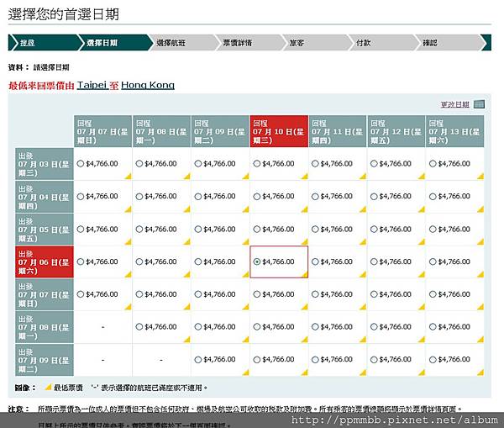Click lowest-fare triangle in depart 07/05, return 07/11 cell
This screenshot has height=428, width=504.
pos(363,241)
